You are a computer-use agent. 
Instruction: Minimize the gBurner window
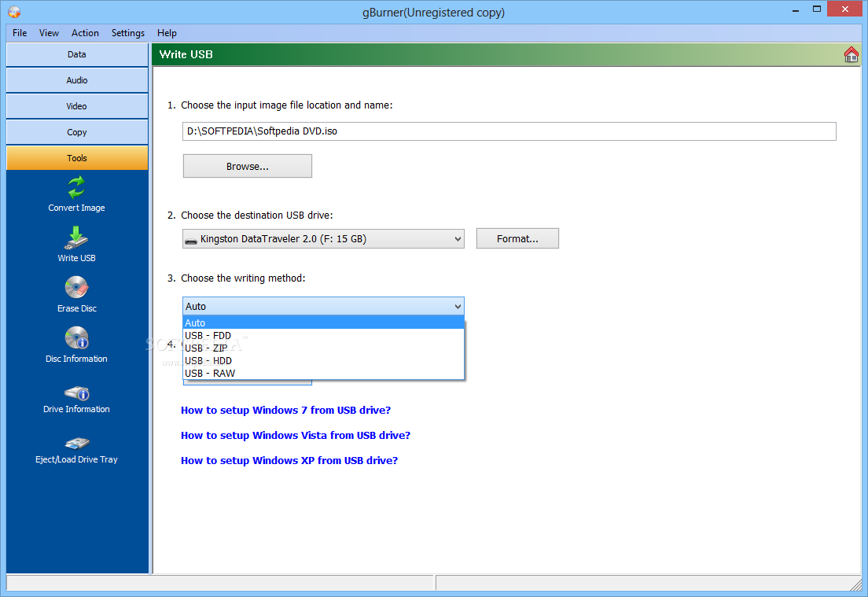pos(796,9)
